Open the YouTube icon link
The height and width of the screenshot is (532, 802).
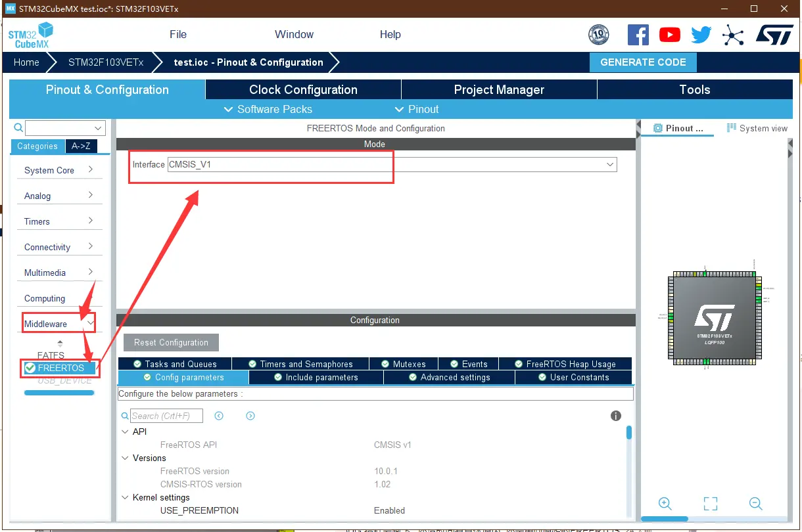pyautogui.click(x=670, y=35)
